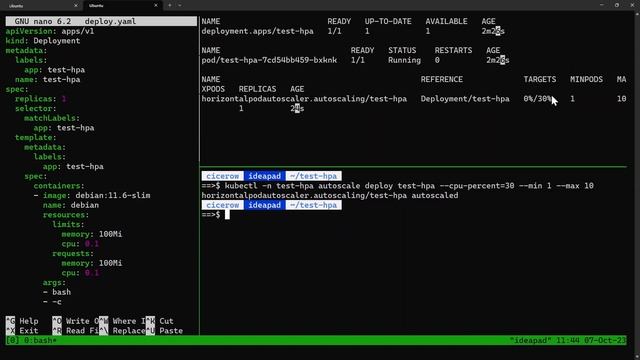Click the image: debian:11.6-slim line
Viewport: 640px width, 360px height.
click(x=92, y=196)
